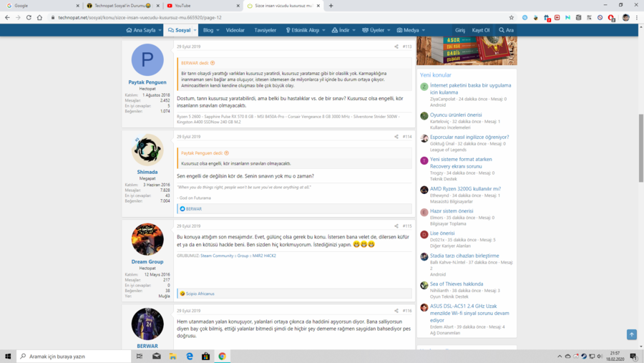Open post number #115 permalink

(407, 226)
